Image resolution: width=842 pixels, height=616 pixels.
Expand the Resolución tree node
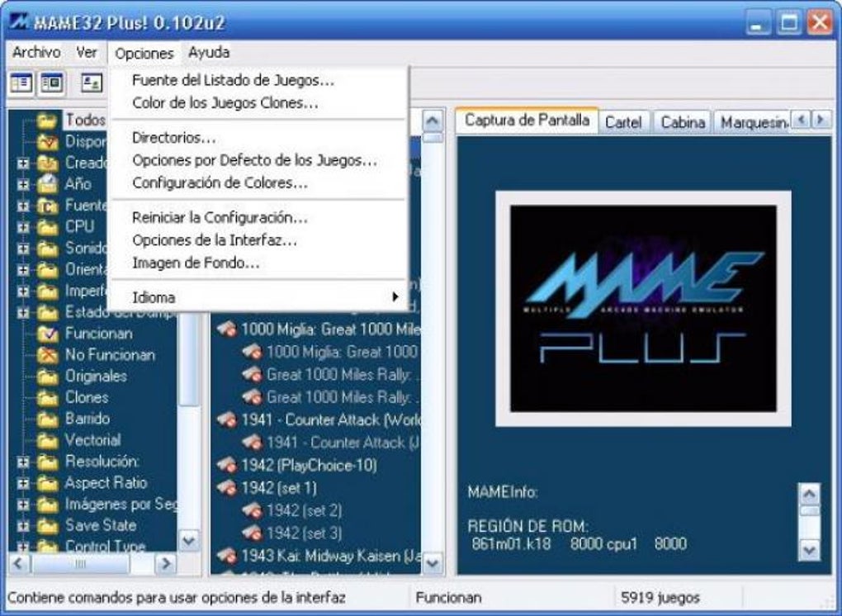(23, 462)
